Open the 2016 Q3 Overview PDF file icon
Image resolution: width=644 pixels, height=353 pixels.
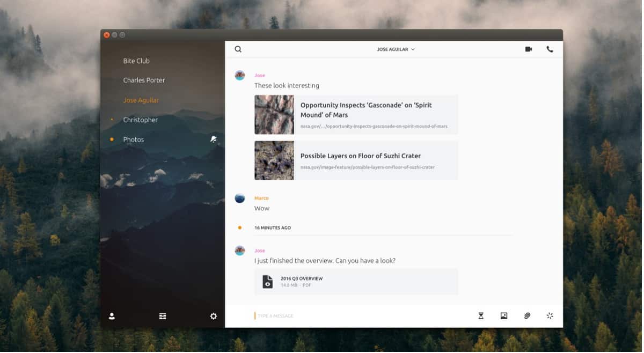267,282
